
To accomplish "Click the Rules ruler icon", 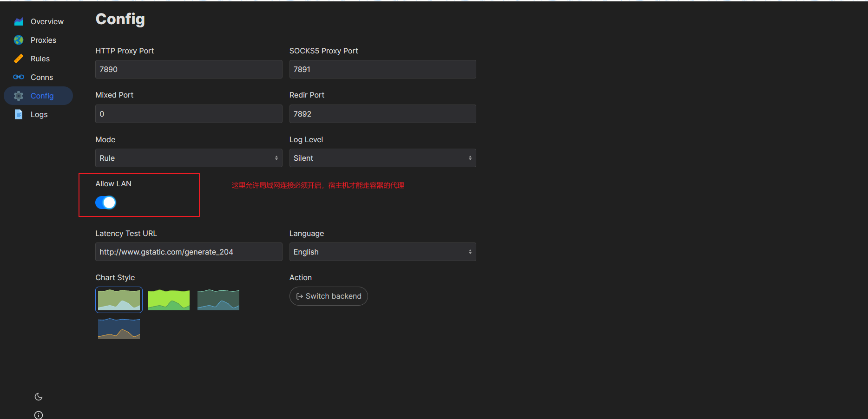I will pos(19,59).
